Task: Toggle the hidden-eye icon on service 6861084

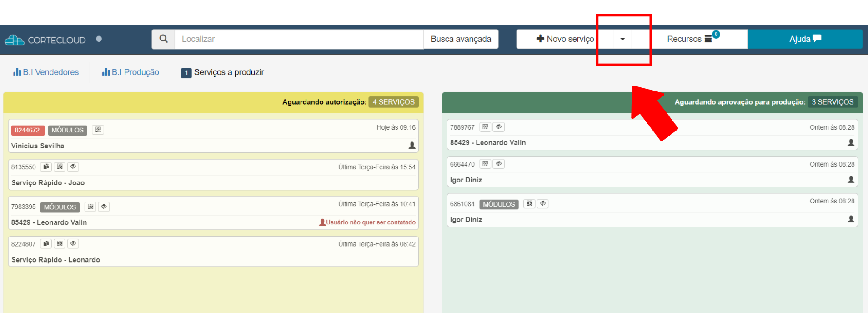Action: click(543, 203)
